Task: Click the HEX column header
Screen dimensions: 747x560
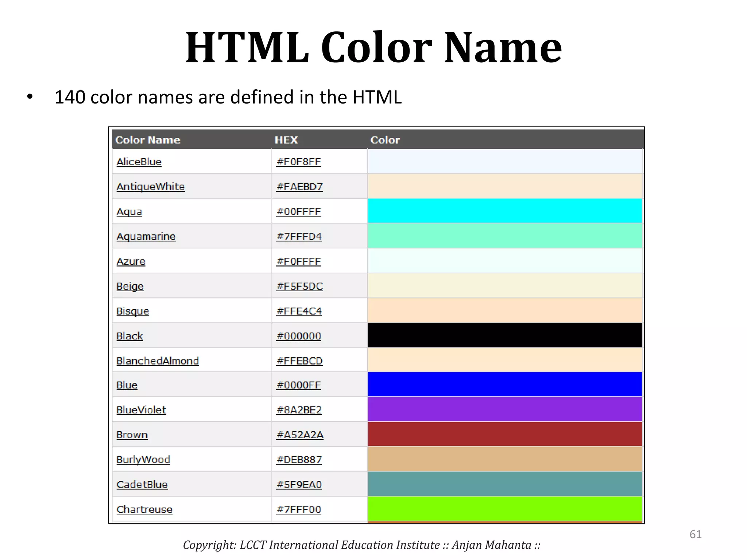Action: pos(286,140)
